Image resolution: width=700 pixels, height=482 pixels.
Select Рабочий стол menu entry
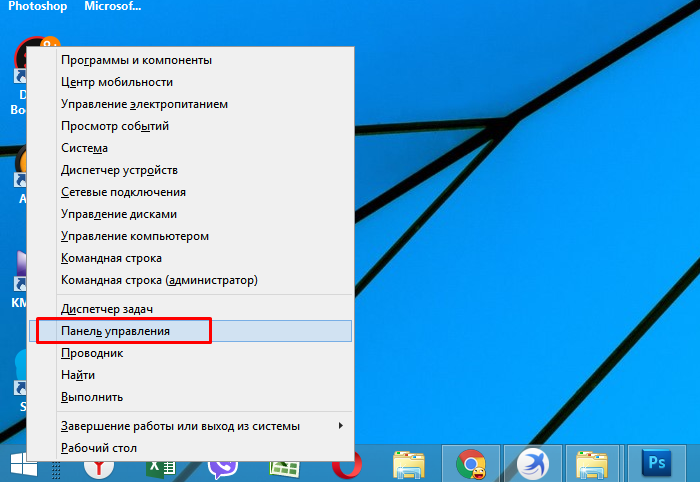click(x=99, y=448)
